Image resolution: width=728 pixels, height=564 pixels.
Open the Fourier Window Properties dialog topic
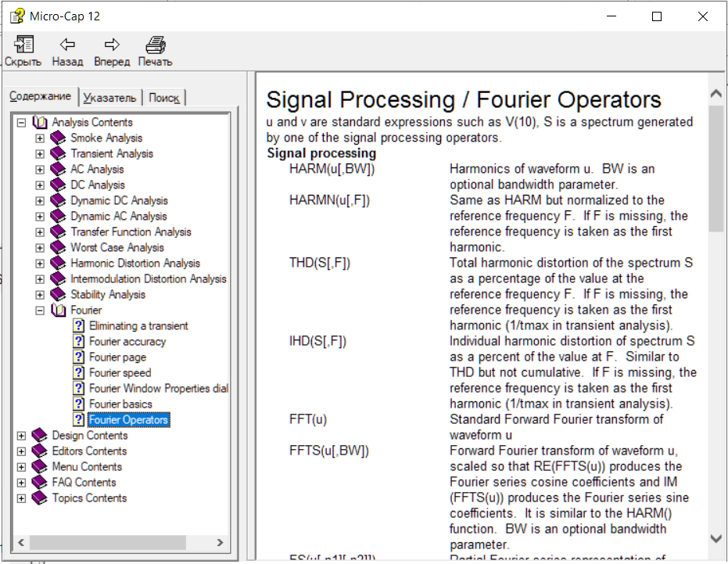tap(158, 389)
